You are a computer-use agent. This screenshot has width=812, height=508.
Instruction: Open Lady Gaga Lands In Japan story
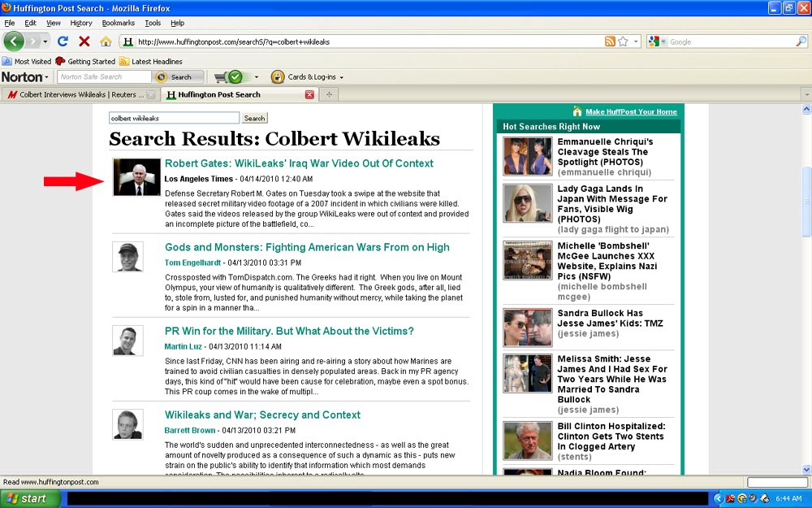coord(612,204)
